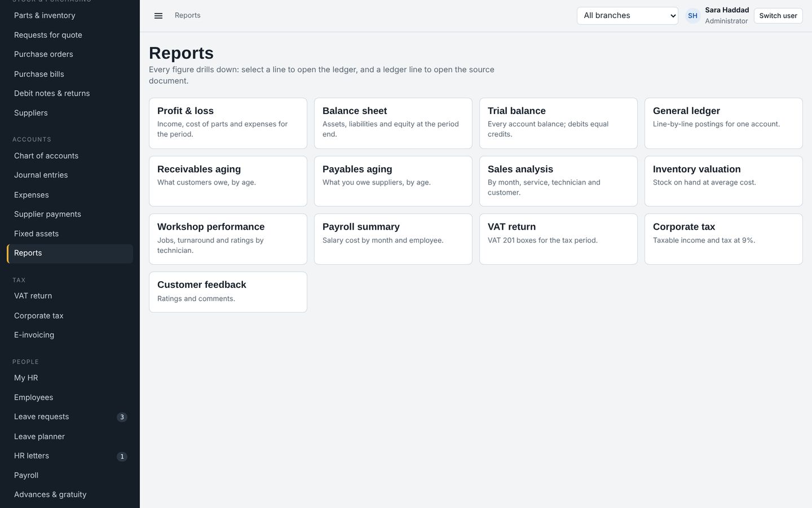The height and width of the screenshot is (508, 812).
Task: Open the All branches dropdown
Action: coord(628,16)
